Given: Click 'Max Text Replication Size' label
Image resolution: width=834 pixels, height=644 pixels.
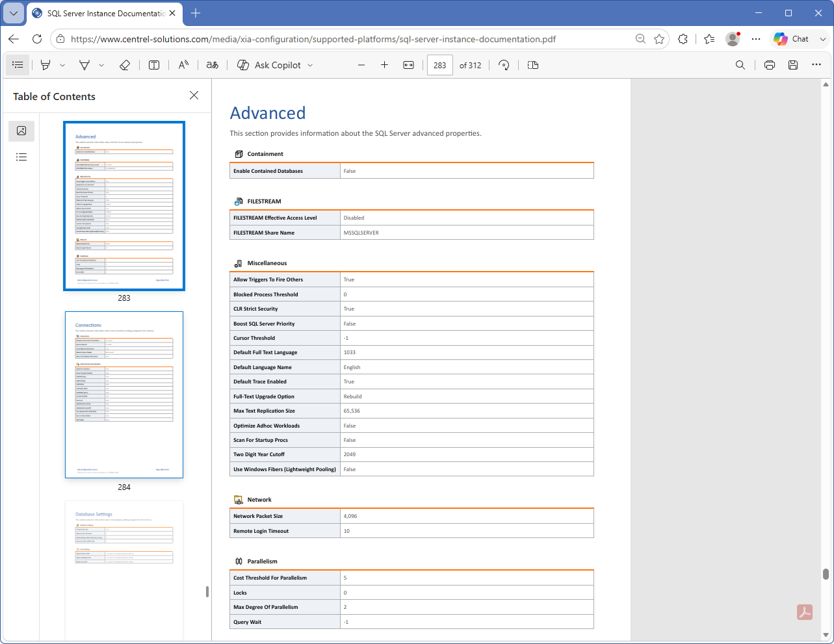Looking at the screenshot, I should [264, 411].
